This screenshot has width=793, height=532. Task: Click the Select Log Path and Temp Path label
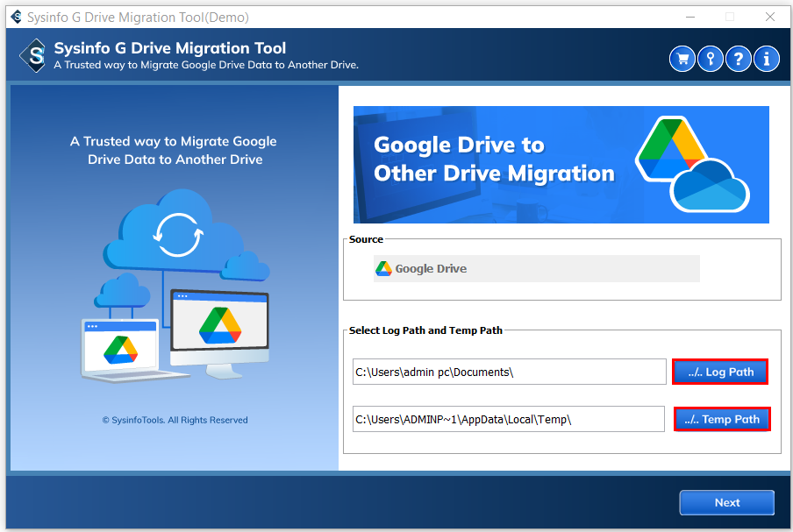(425, 330)
